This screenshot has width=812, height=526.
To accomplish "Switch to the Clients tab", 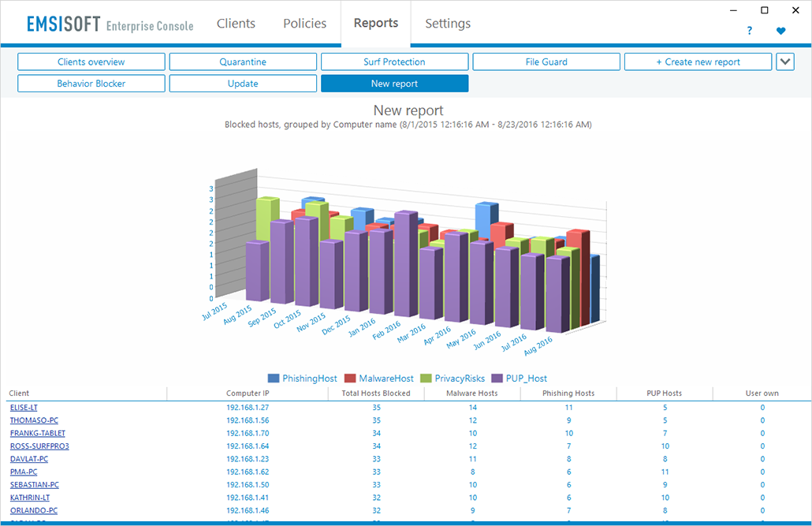I will tap(237, 24).
